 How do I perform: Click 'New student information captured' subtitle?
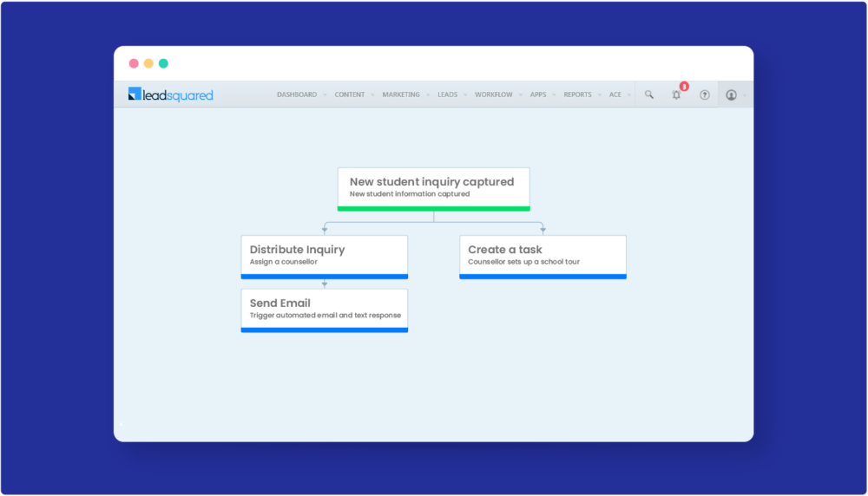[x=410, y=194]
